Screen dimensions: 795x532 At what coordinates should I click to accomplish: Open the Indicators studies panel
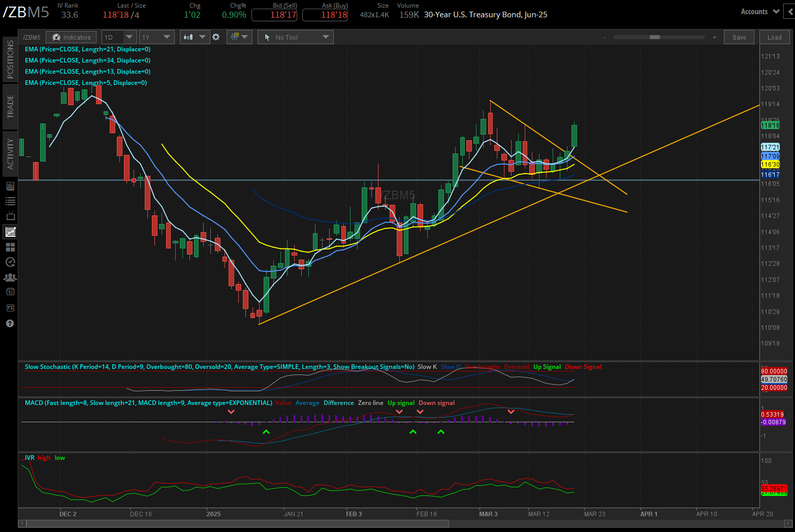coord(71,37)
